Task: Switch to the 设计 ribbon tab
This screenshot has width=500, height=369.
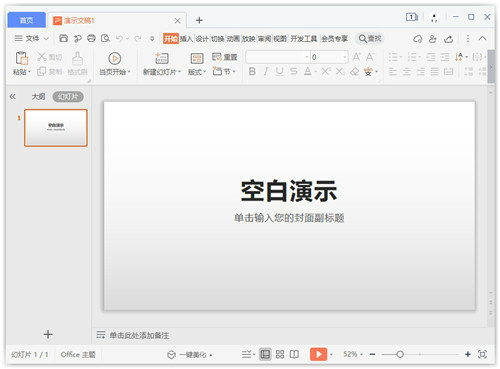Action: click(202, 39)
